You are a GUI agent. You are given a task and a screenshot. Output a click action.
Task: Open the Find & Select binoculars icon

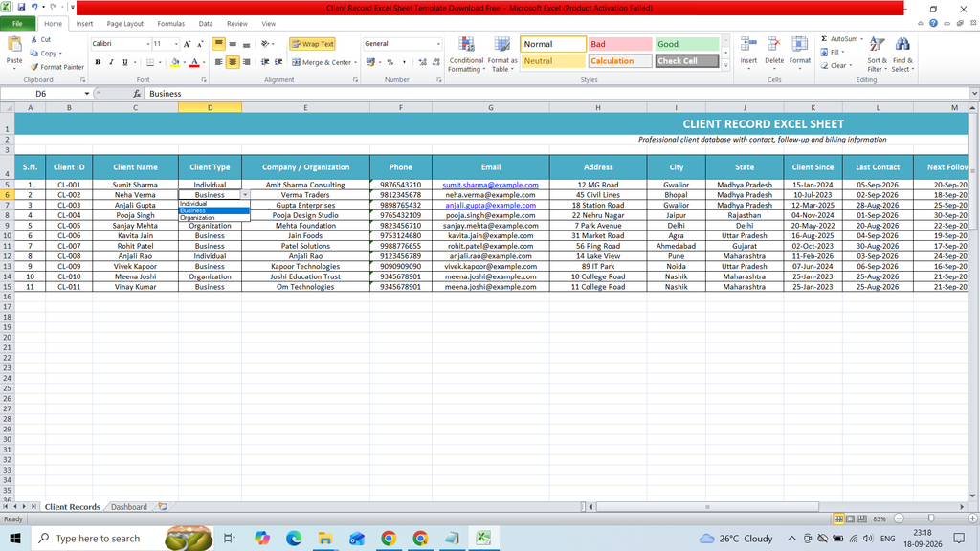(902, 45)
